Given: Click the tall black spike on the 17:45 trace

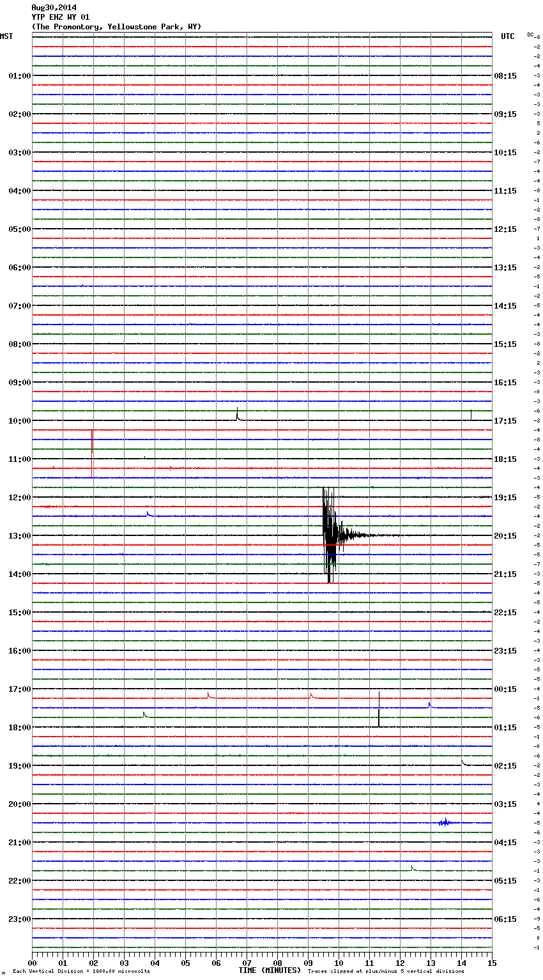Looking at the screenshot, I should coord(379,708).
